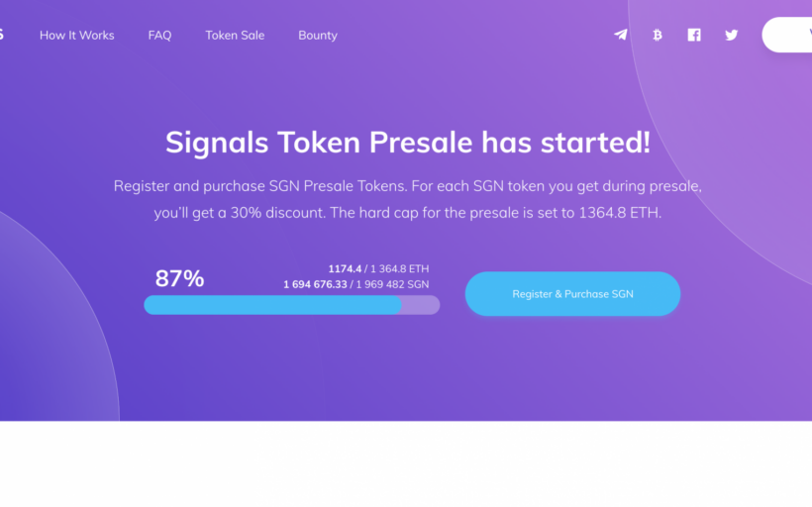Click the 1174.4 / 1 364.8 ETH figure
The width and height of the screenshot is (812, 507).
[x=378, y=268]
